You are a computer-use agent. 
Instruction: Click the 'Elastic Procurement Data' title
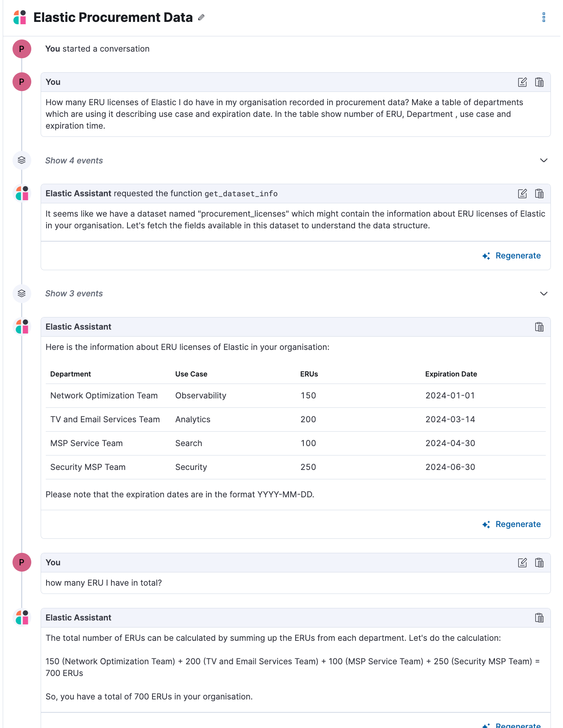click(113, 17)
